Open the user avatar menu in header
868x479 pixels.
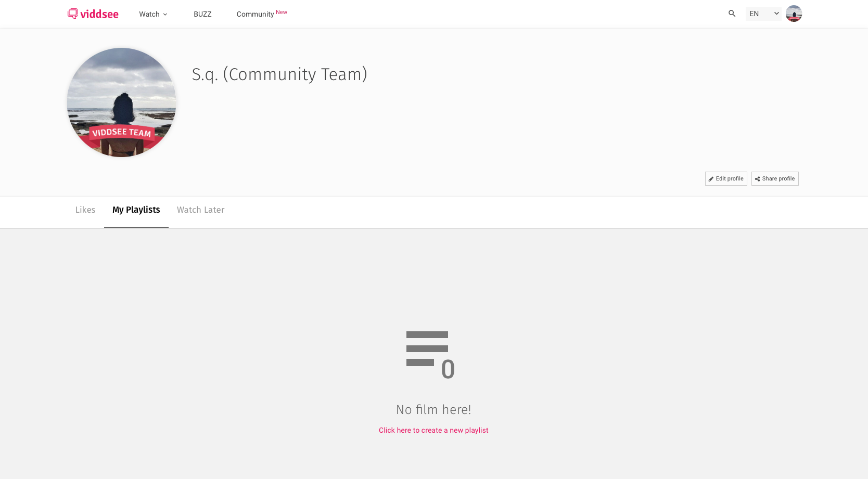(794, 14)
